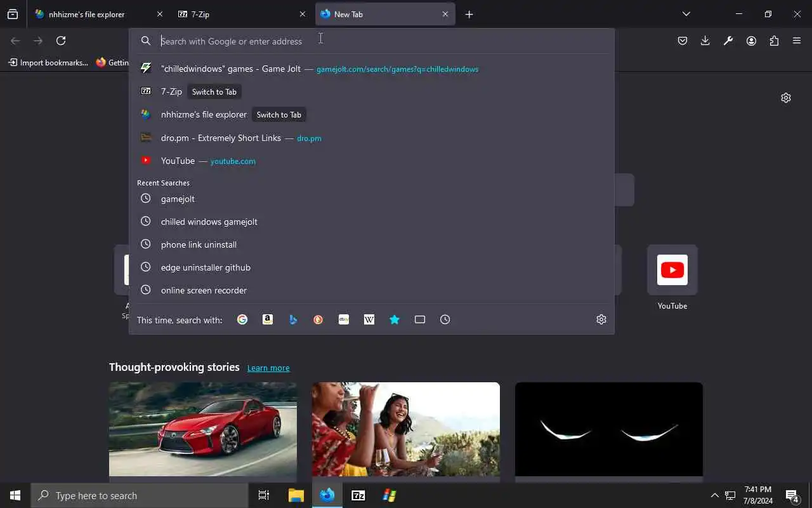Image resolution: width=812 pixels, height=508 pixels.
Task: Open the Getting Started bookmark
Action: [x=113, y=62]
